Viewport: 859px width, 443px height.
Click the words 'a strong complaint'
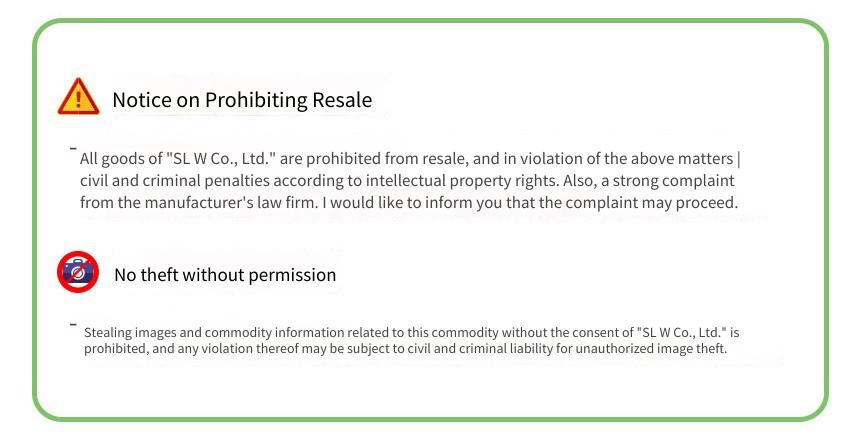click(x=668, y=181)
